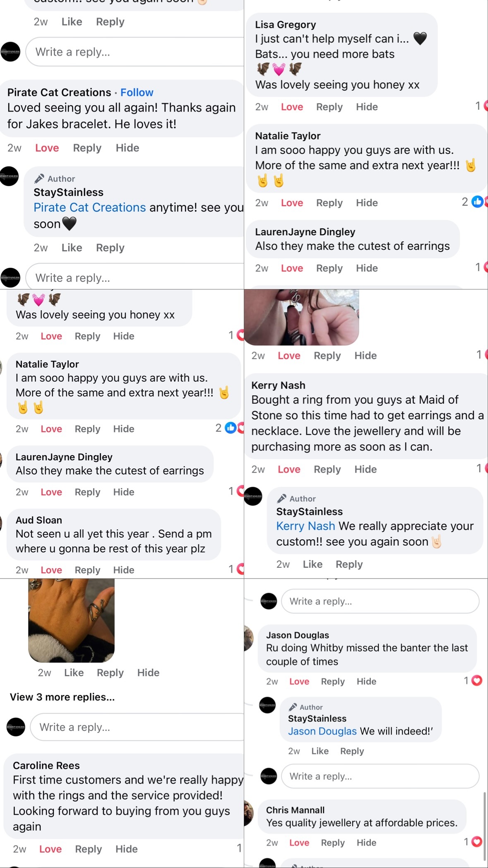
Task: Reply to Kerry Nash's comment
Action: click(327, 469)
